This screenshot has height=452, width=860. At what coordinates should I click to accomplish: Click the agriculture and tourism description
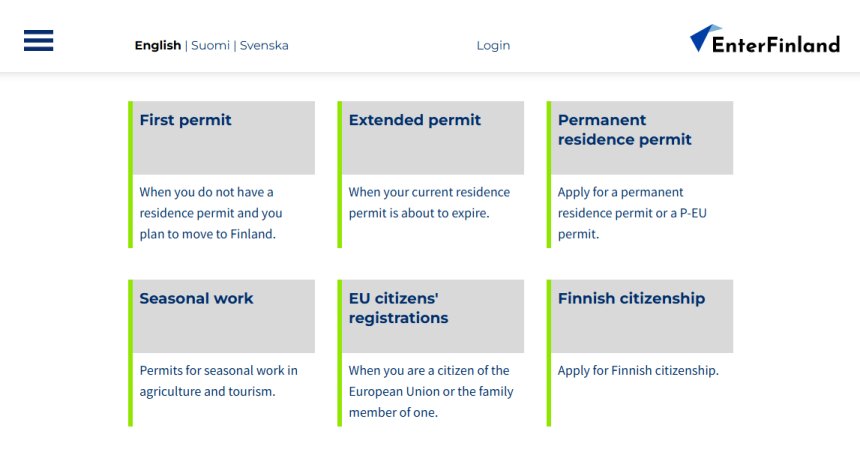218,381
